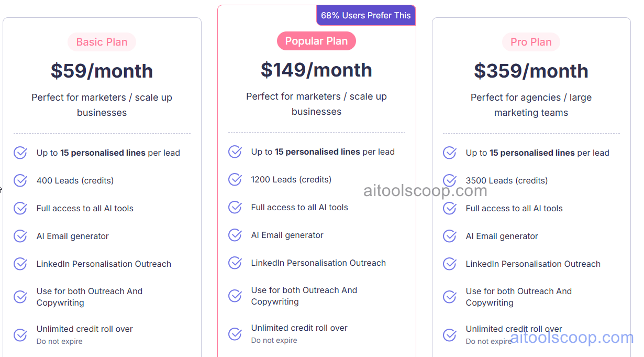The height and width of the screenshot is (357, 644).
Task: Click the "$149/month" price text
Action: tap(316, 70)
